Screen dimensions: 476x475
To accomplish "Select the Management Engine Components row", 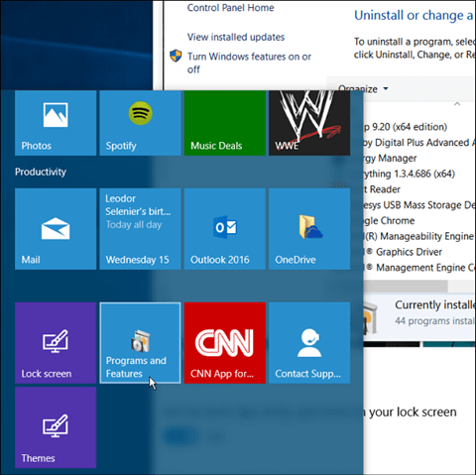I will [x=418, y=268].
